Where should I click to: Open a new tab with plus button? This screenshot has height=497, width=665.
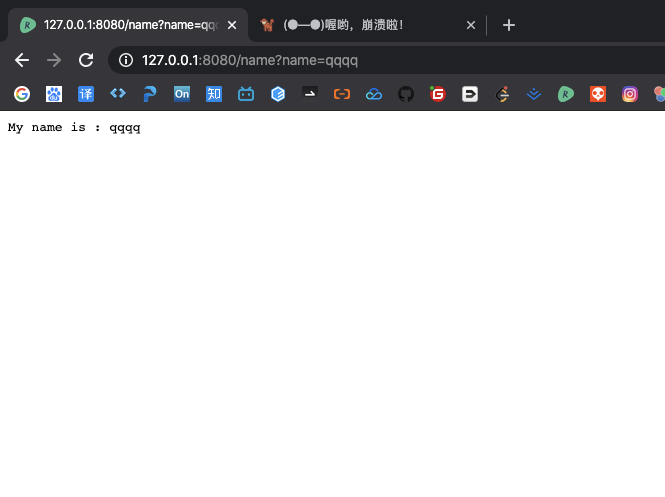pos(509,25)
